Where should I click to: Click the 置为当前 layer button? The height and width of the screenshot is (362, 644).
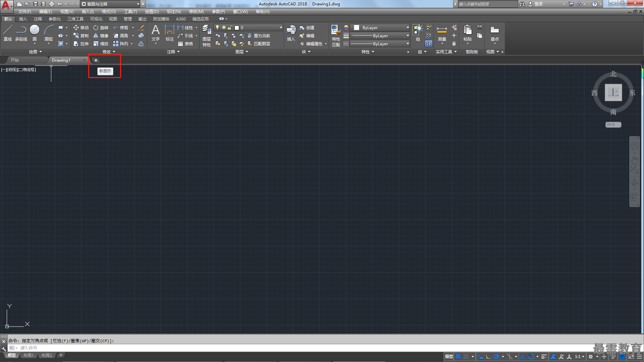tap(259, 36)
